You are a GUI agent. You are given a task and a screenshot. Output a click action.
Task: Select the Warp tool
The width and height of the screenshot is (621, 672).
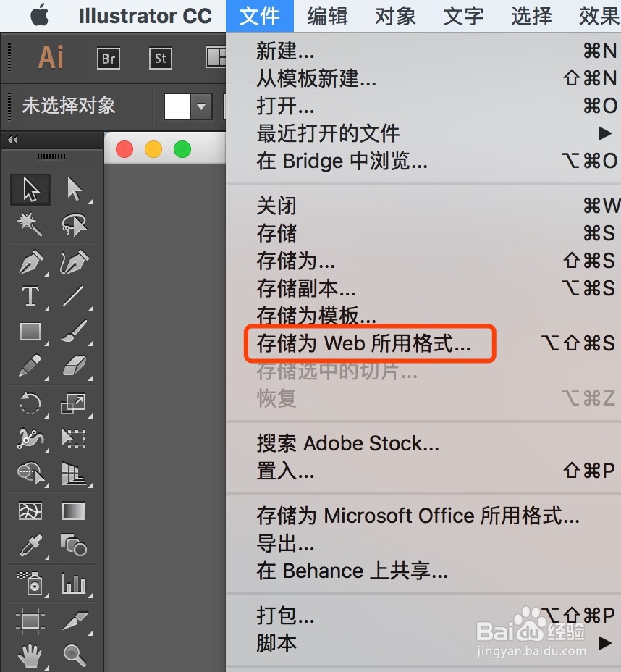pos(30,438)
